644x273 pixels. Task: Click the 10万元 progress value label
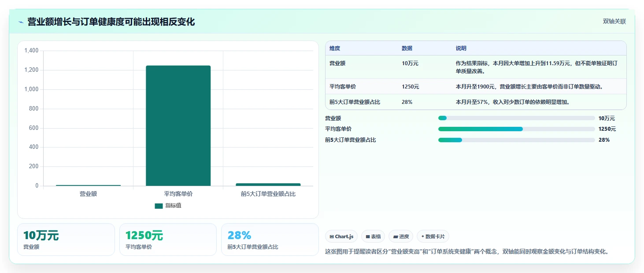(607, 118)
